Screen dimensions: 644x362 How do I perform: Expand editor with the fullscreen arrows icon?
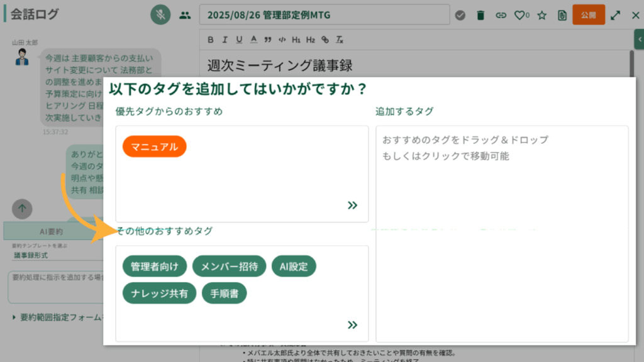(x=616, y=15)
